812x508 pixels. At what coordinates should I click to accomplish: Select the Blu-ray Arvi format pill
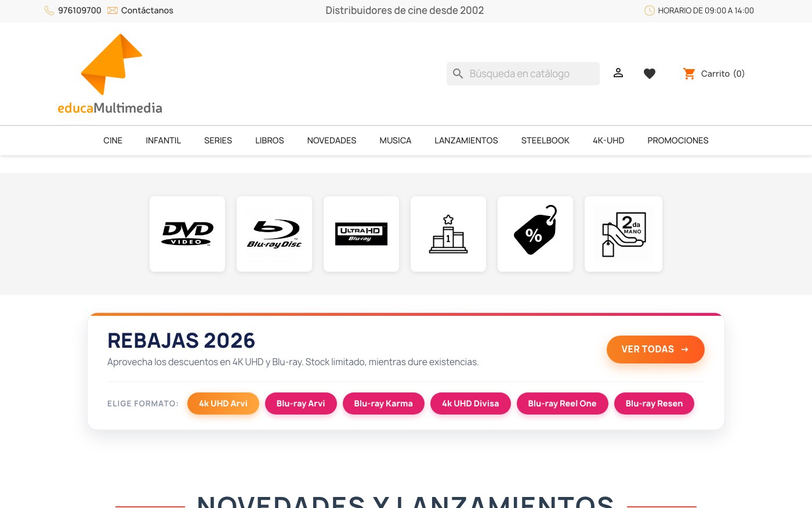[301, 403]
